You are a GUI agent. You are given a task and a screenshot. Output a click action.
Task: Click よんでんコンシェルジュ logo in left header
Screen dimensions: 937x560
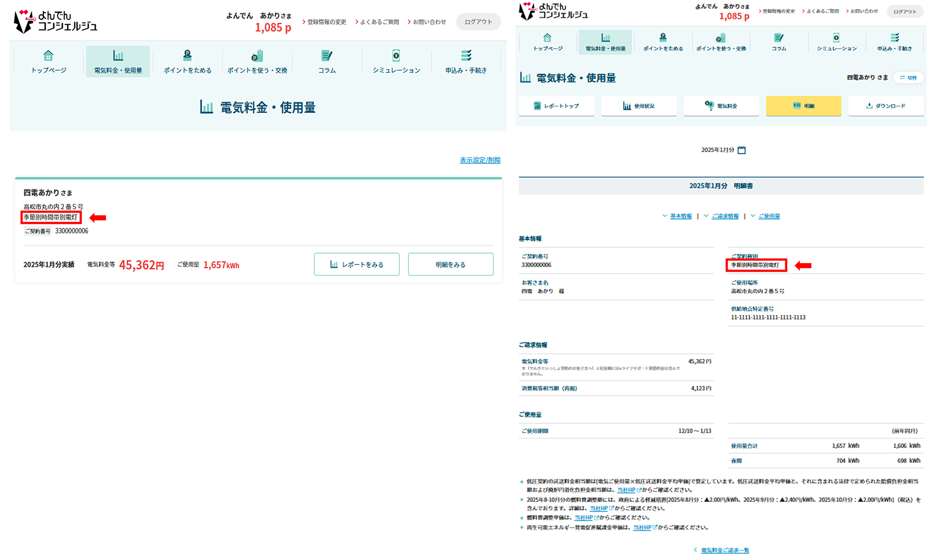click(x=55, y=21)
